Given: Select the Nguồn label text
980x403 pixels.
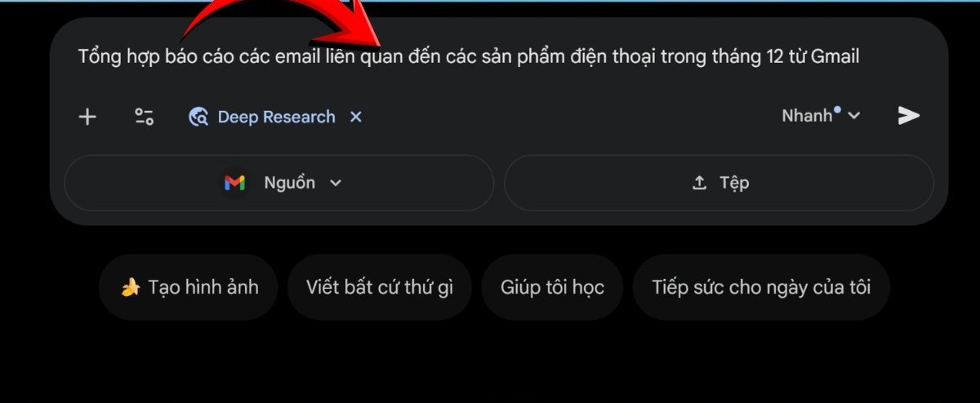Looking at the screenshot, I should (289, 183).
